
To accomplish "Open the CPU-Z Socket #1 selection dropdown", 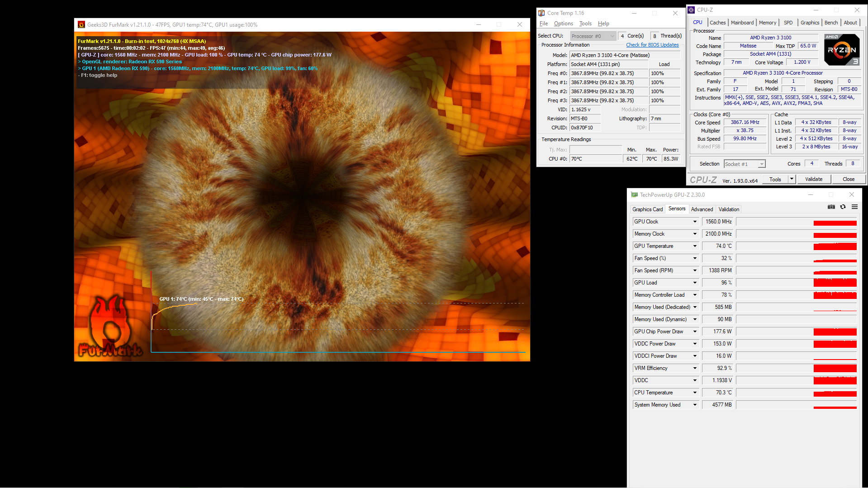I will click(x=745, y=164).
